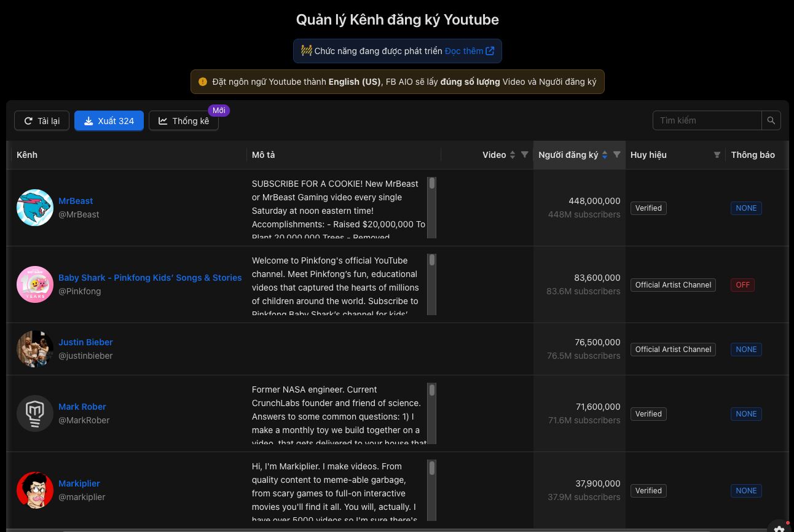Click the Mark Rober channel avatar
This screenshot has width=794, height=532.
(35, 413)
